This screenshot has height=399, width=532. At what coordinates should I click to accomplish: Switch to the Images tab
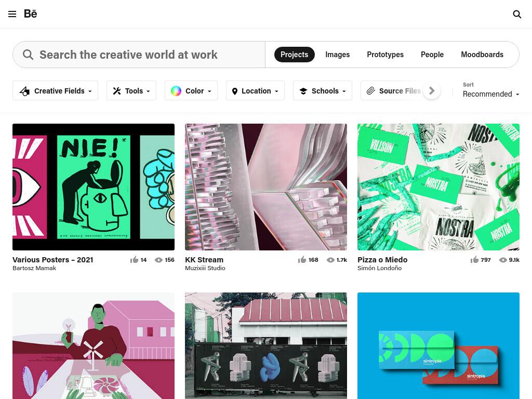coord(337,55)
